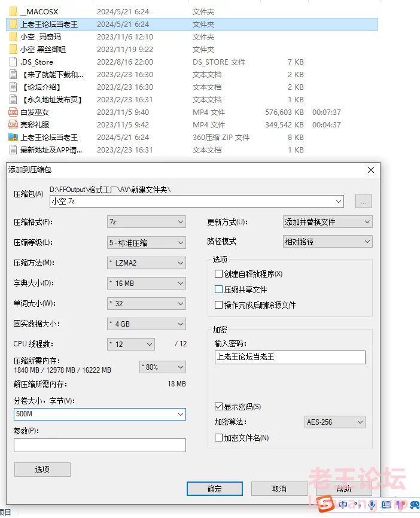Click into the 输入密码 password field
The height and width of the screenshot is (518, 420).
[x=290, y=358]
